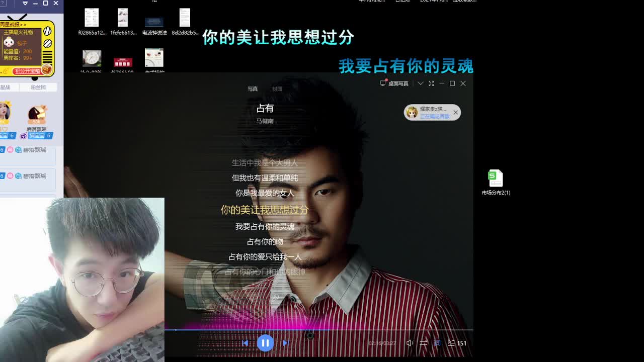Viewport: 644px width, 362px height.
Task: Select highlighted lyric 你的美让我思想过分
Action: point(265,210)
